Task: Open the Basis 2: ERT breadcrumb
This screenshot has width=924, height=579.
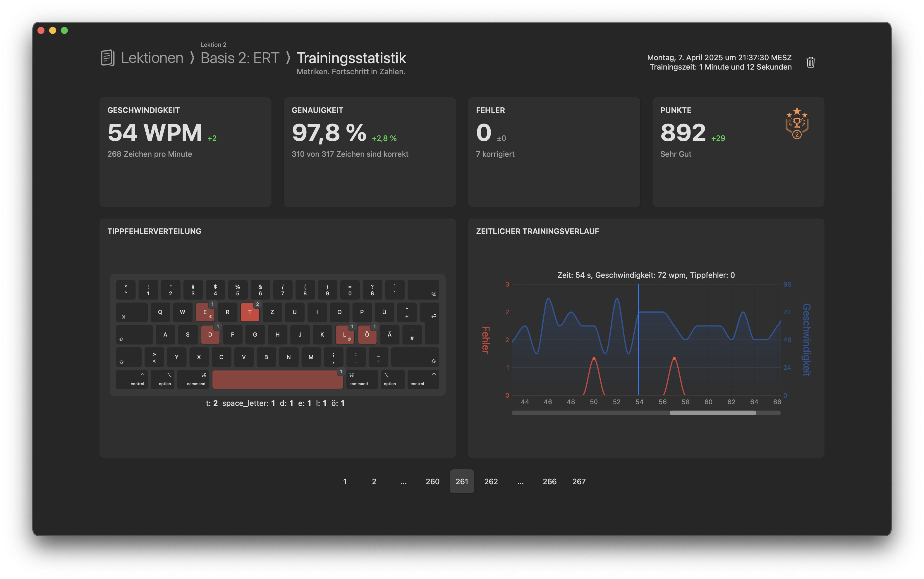Action: click(240, 58)
